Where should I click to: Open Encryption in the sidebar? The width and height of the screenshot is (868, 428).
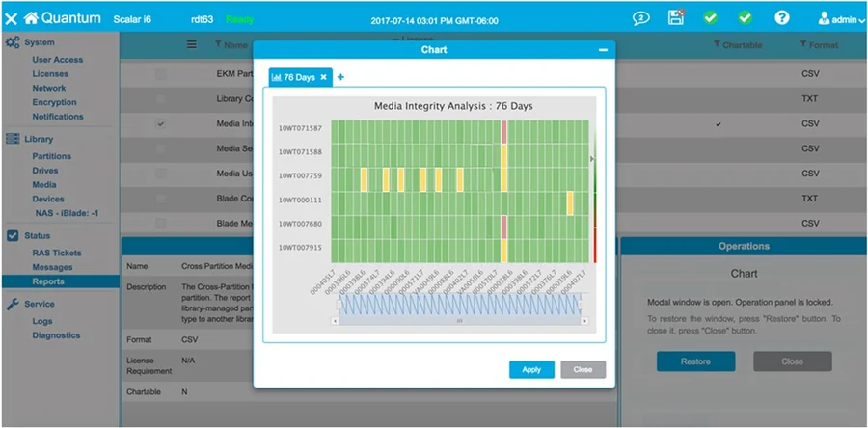tap(54, 102)
